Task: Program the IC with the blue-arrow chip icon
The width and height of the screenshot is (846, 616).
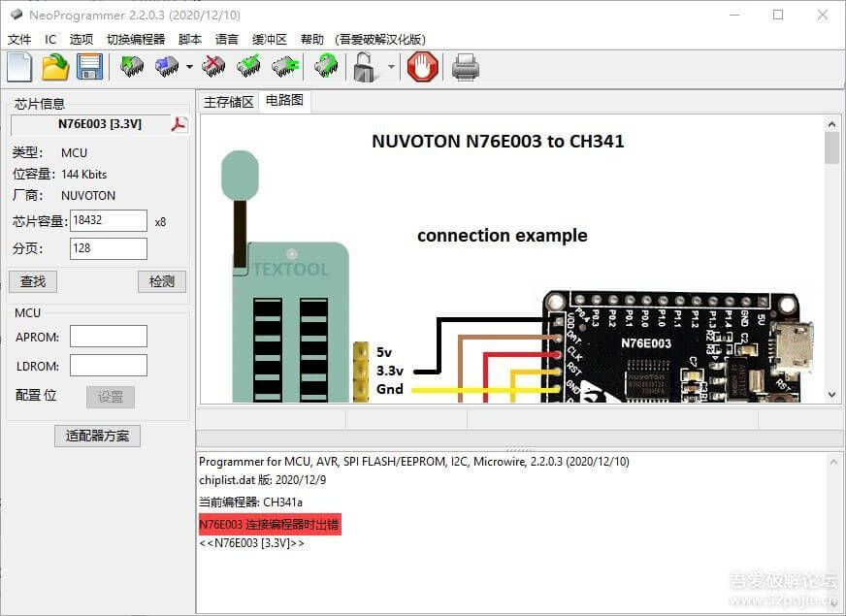Action: pos(167,67)
